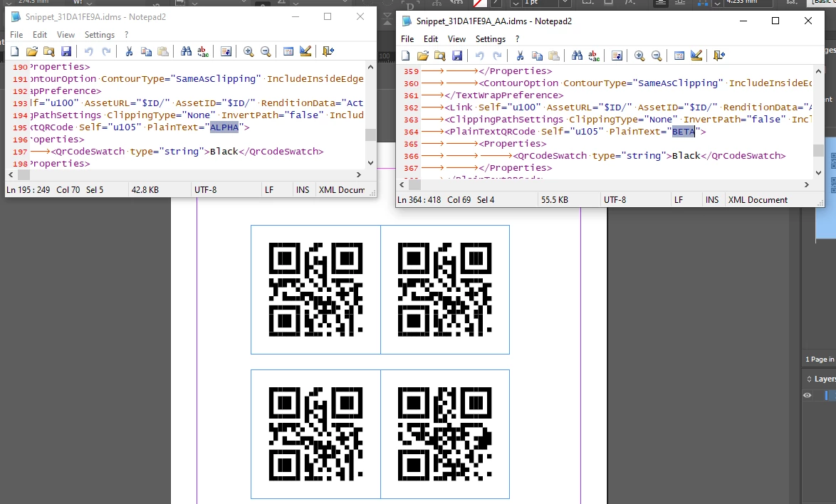Image resolution: width=836 pixels, height=504 pixels.
Task: Save the Snippet_31DA1FE9A.idms file via toolbar
Action: [66, 51]
